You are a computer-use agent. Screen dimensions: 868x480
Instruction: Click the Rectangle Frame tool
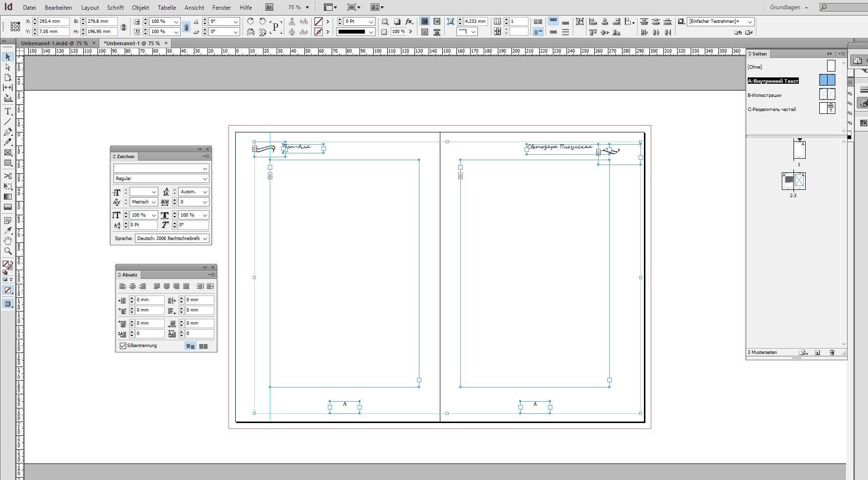[x=8, y=153]
